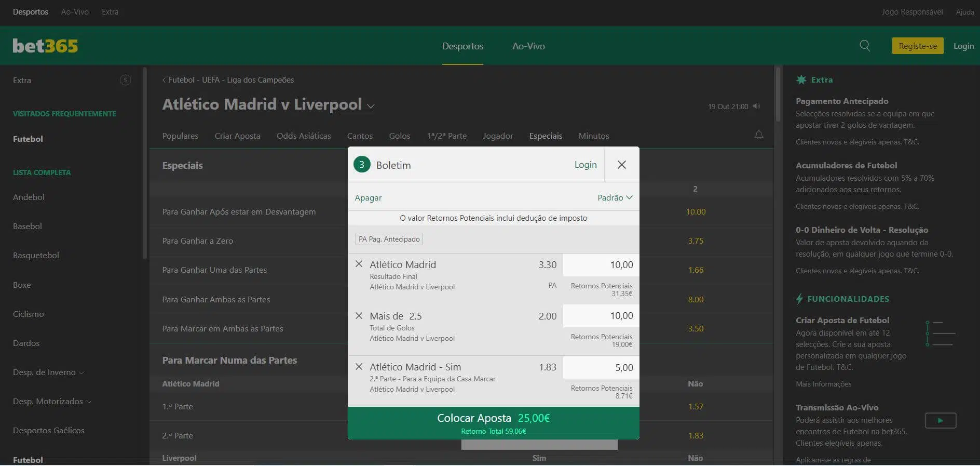Remove the Mais de 2.5 selection

(x=359, y=315)
